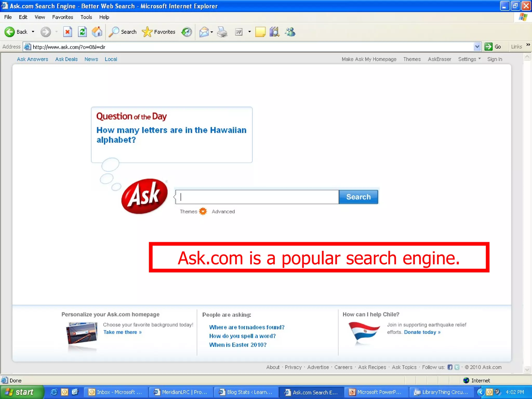Screen dimensions: 532x399
Task: Click the red Ask logo
Action: click(144, 196)
